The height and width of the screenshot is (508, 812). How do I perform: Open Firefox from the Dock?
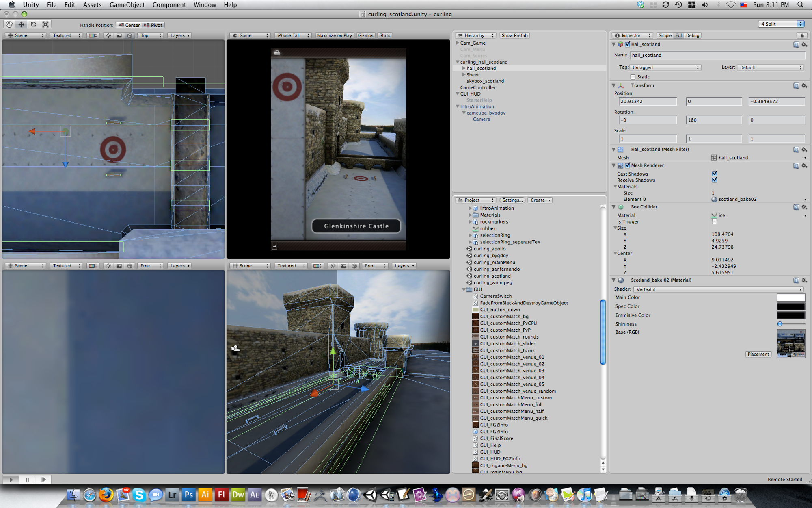pos(106,495)
